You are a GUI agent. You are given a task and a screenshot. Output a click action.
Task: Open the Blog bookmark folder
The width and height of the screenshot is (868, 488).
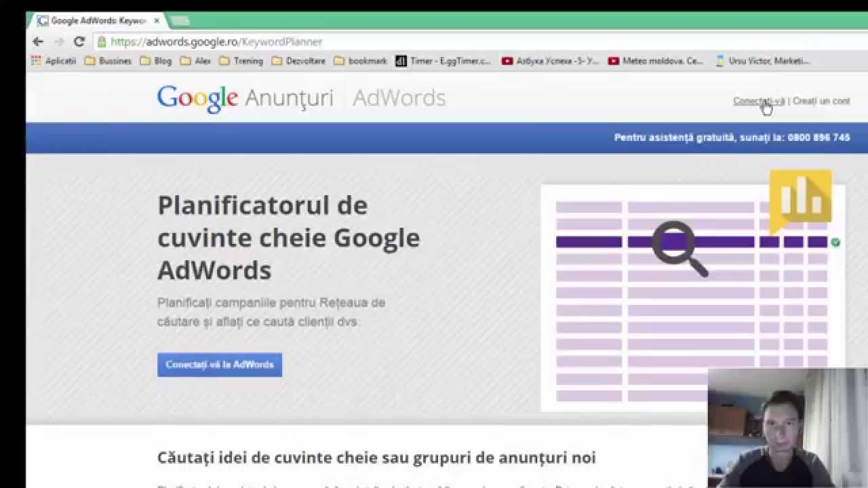pos(156,61)
